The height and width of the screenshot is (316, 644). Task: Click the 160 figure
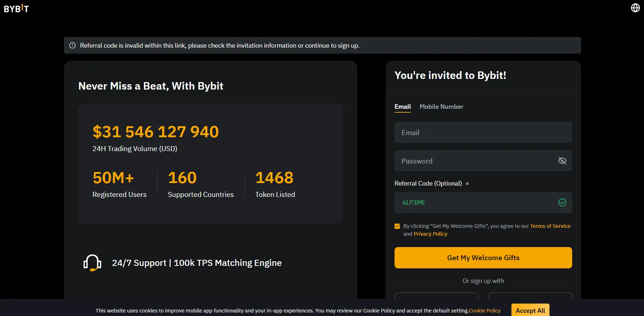click(x=182, y=178)
